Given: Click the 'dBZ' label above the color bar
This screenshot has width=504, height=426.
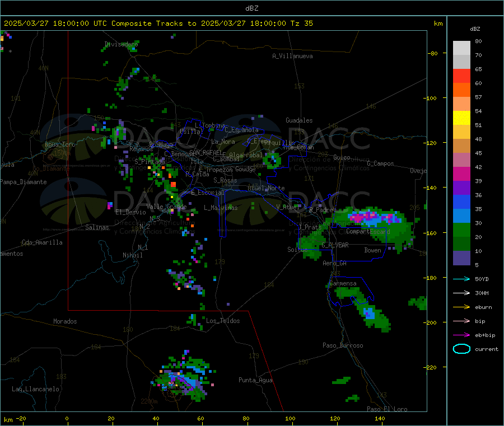Looking at the screenshot, I should pyautogui.click(x=475, y=29).
